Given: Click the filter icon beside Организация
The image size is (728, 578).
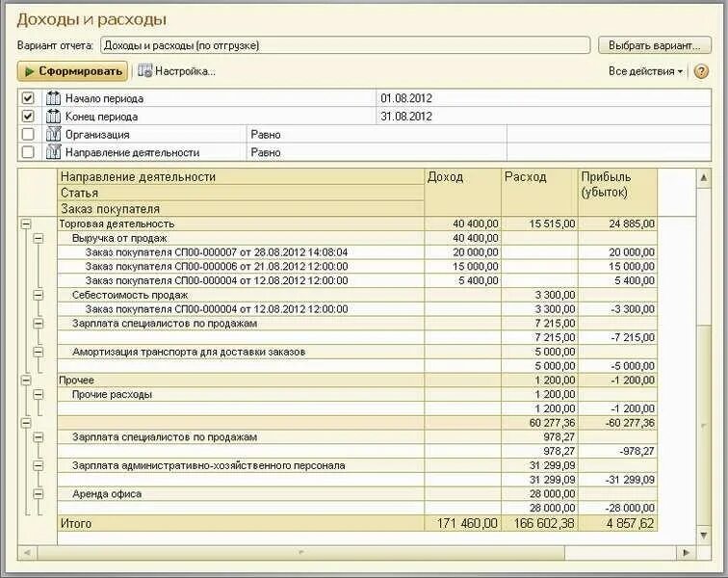Looking at the screenshot, I should [53, 134].
